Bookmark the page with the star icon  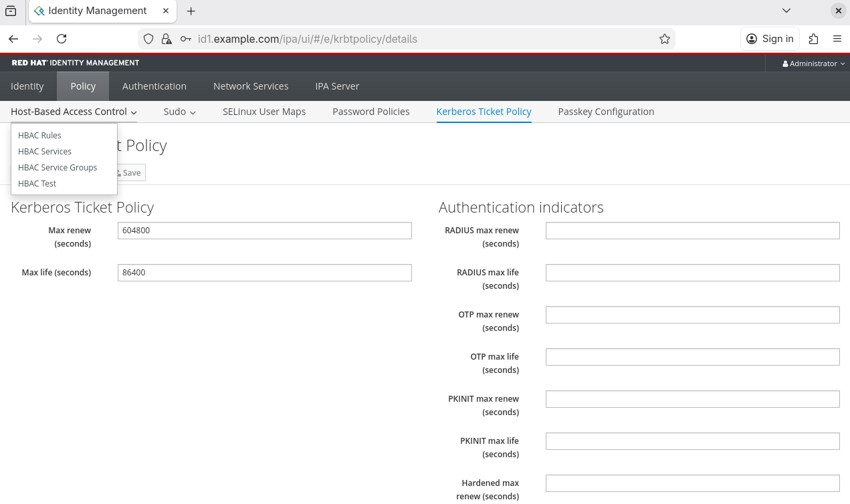(x=664, y=39)
